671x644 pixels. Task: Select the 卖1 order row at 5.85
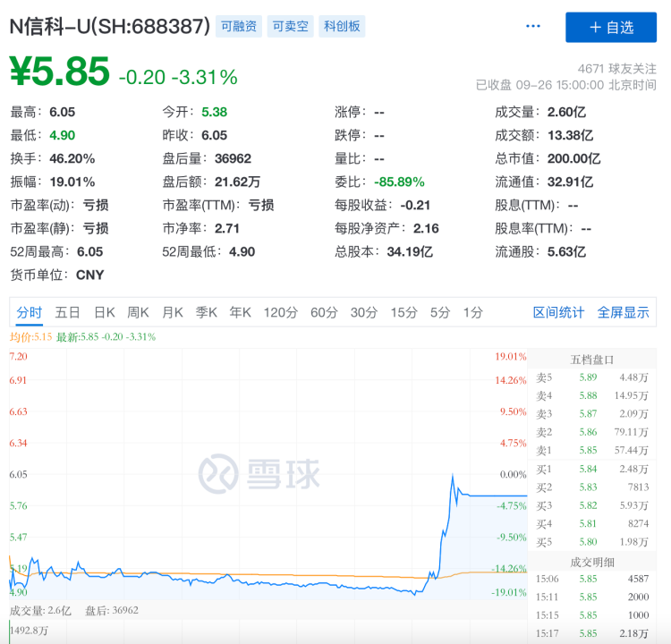(x=592, y=450)
